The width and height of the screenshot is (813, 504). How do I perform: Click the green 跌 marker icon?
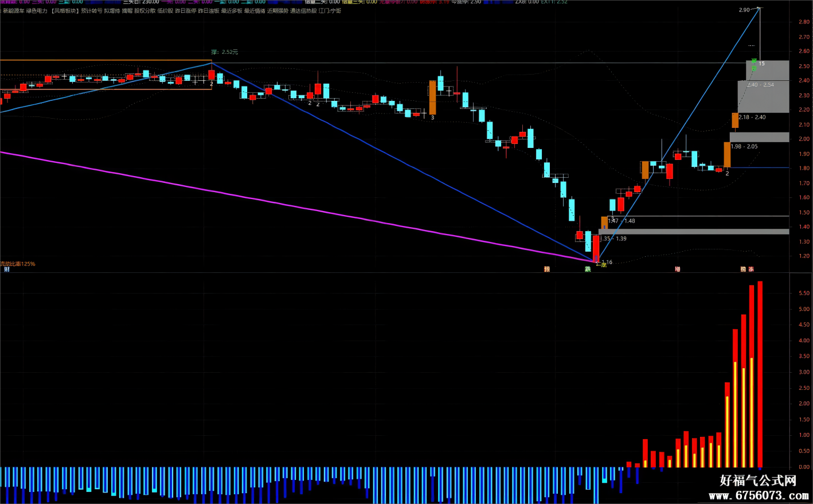tap(588, 269)
